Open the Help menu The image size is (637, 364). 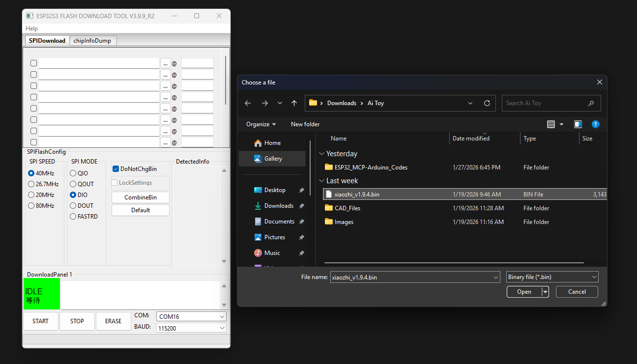pos(31,28)
